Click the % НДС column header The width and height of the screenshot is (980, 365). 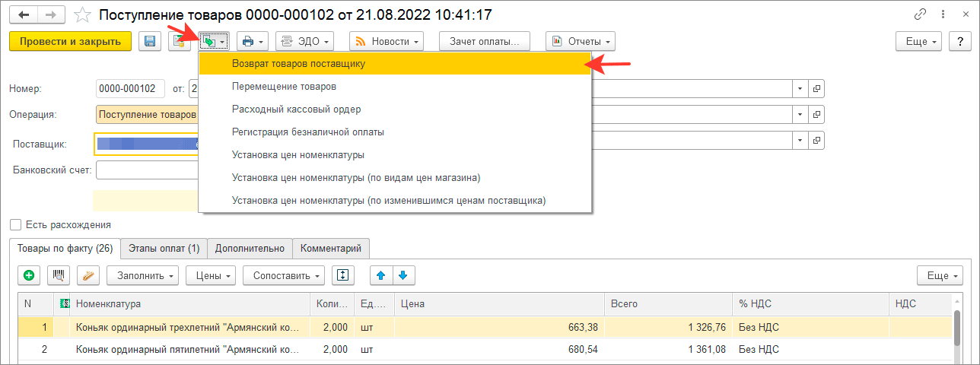point(810,304)
